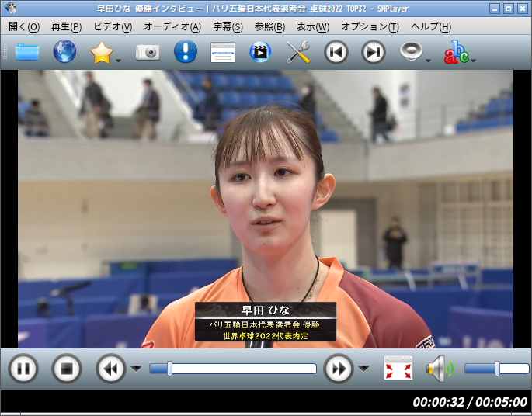Maximize the SMPlayer window
Image resolution: width=532 pixels, height=416 pixels.
[508, 9]
